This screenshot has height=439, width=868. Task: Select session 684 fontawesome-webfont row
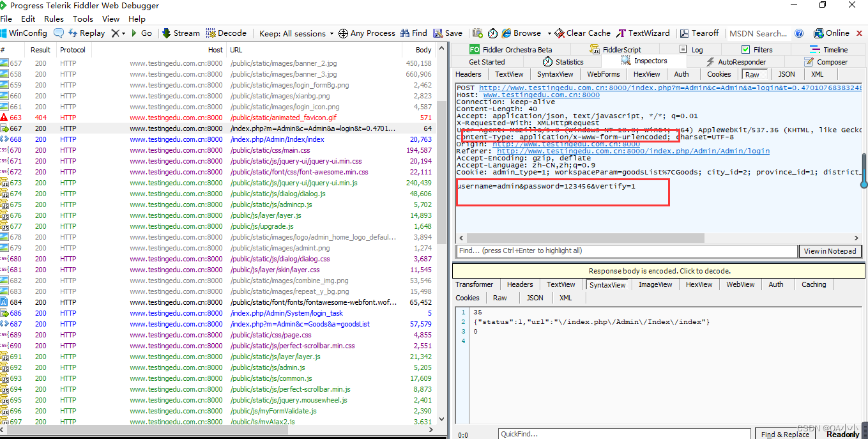[x=218, y=302]
